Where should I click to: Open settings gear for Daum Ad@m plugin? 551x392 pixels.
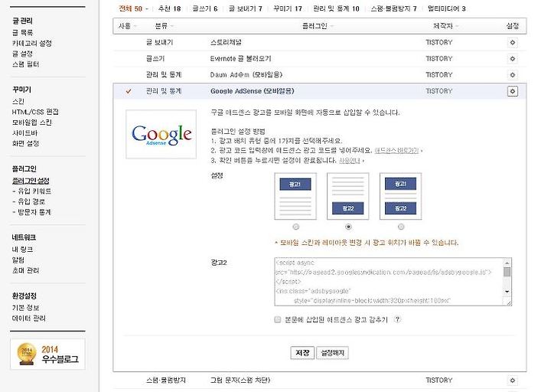(x=512, y=75)
